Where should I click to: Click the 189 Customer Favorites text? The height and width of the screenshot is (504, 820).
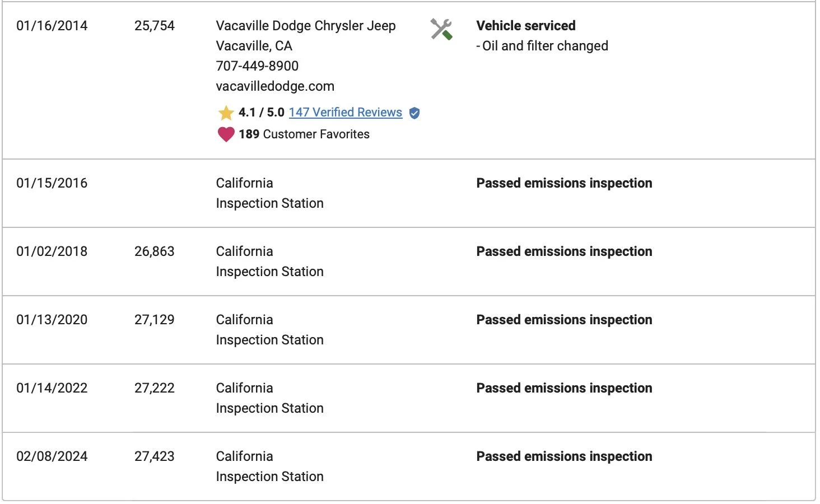pyautogui.click(x=304, y=134)
